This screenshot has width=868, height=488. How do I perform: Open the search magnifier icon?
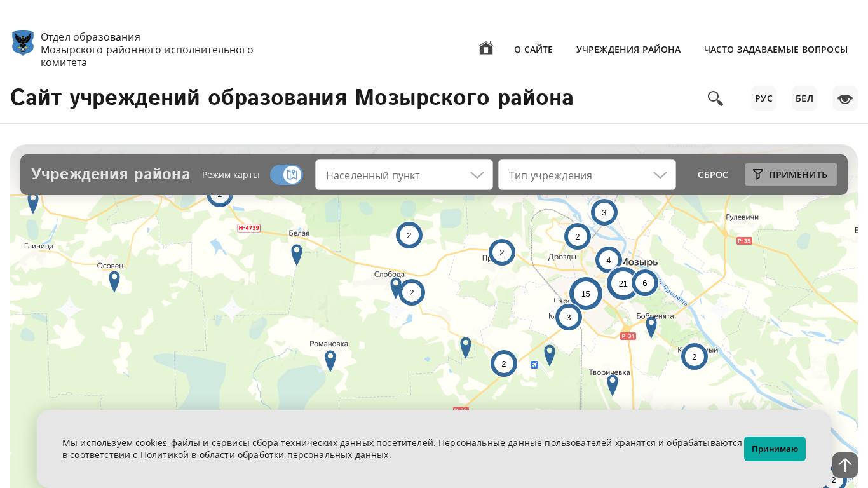pos(715,98)
